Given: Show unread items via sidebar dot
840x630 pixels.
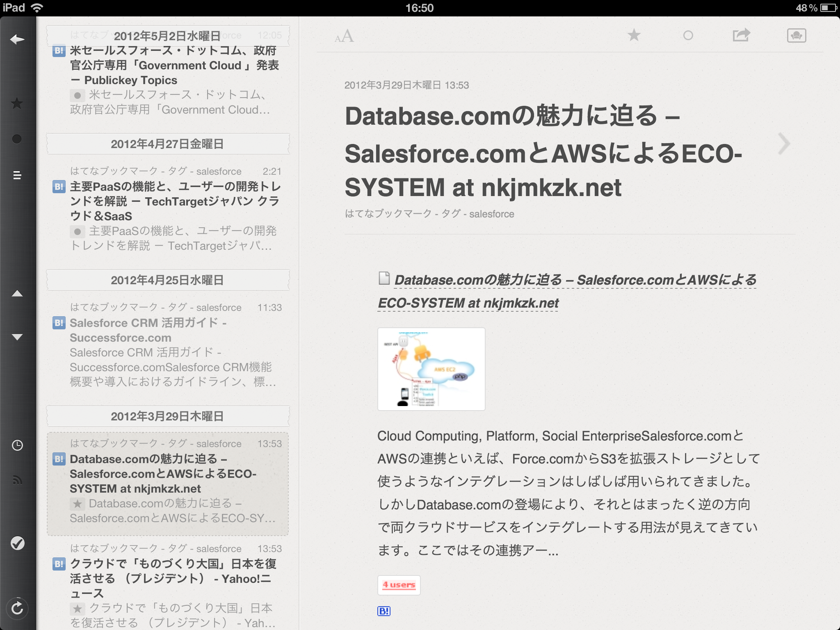Looking at the screenshot, I should [17, 139].
